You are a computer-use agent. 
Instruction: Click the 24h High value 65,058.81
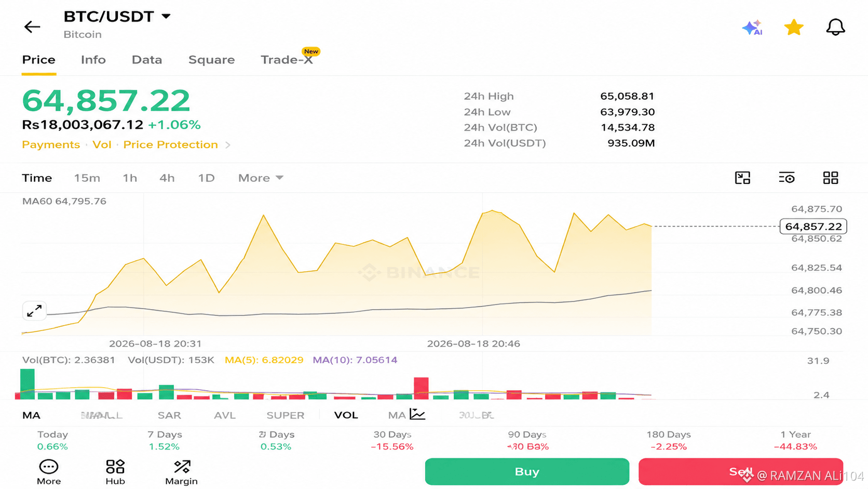click(627, 96)
